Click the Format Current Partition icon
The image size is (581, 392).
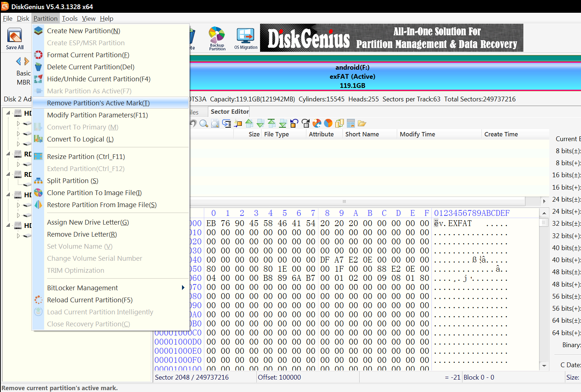coord(38,55)
